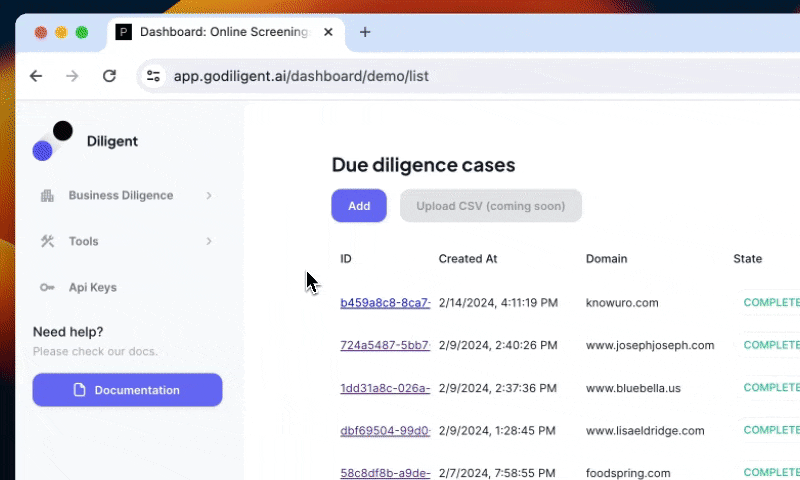Click the Diligent logo icon
Screen dimensions: 800x480
click(x=53, y=141)
